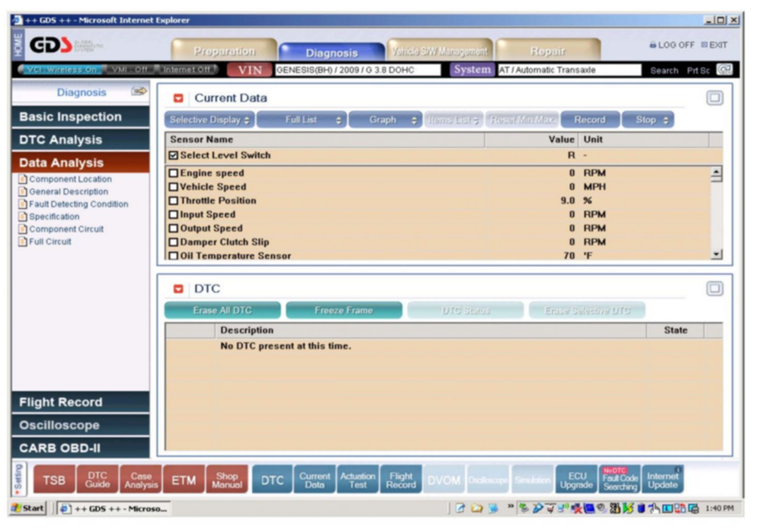Expand the Graph dropdown button
The width and height of the screenshot is (762, 532).
click(385, 120)
